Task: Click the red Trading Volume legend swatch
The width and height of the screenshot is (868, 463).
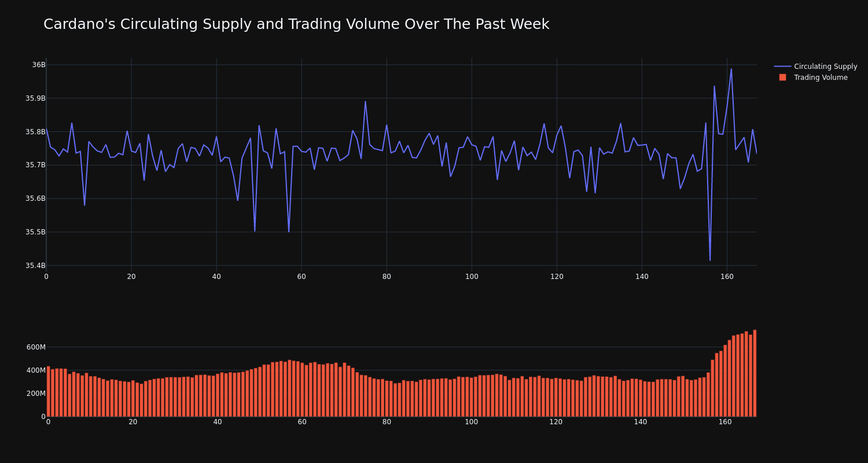Action: [782, 78]
